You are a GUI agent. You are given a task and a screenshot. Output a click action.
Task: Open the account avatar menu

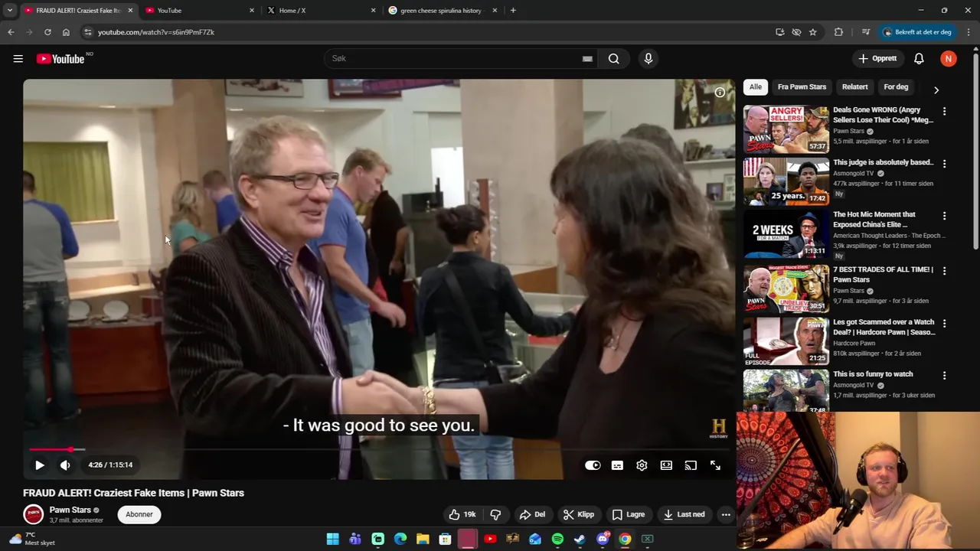tap(948, 59)
